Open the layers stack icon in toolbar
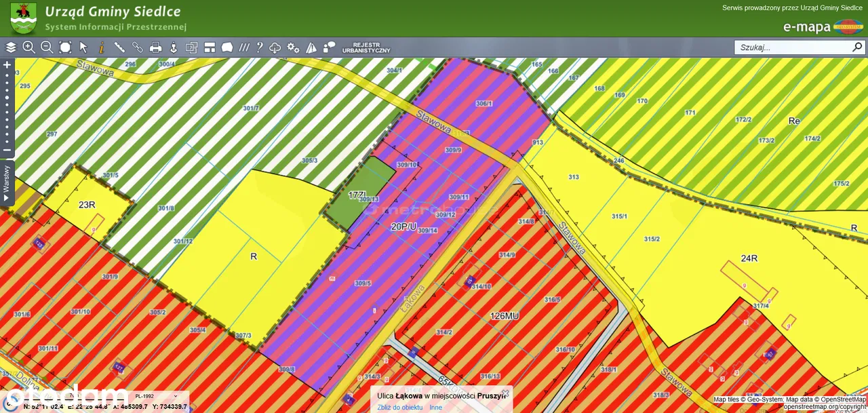The height and width of the screenshot is (413, 868). (11, 47)
